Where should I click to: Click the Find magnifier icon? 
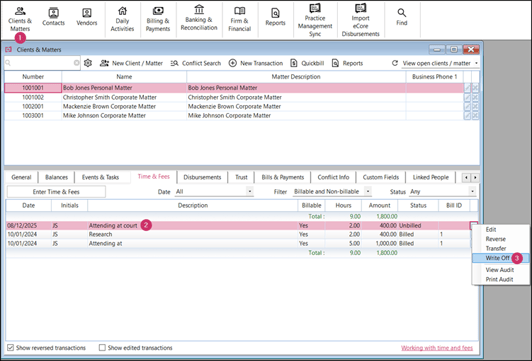tap(401, 13)
